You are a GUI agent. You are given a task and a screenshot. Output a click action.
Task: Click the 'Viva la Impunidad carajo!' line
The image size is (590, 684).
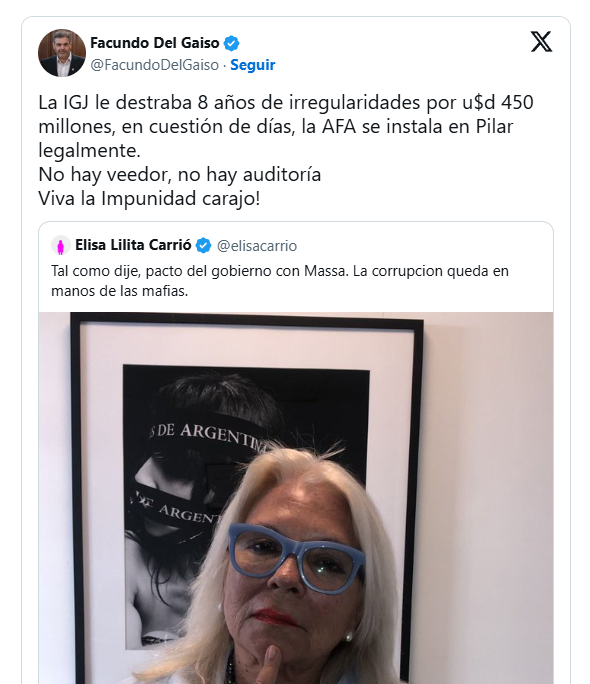[x=149, y=198]
